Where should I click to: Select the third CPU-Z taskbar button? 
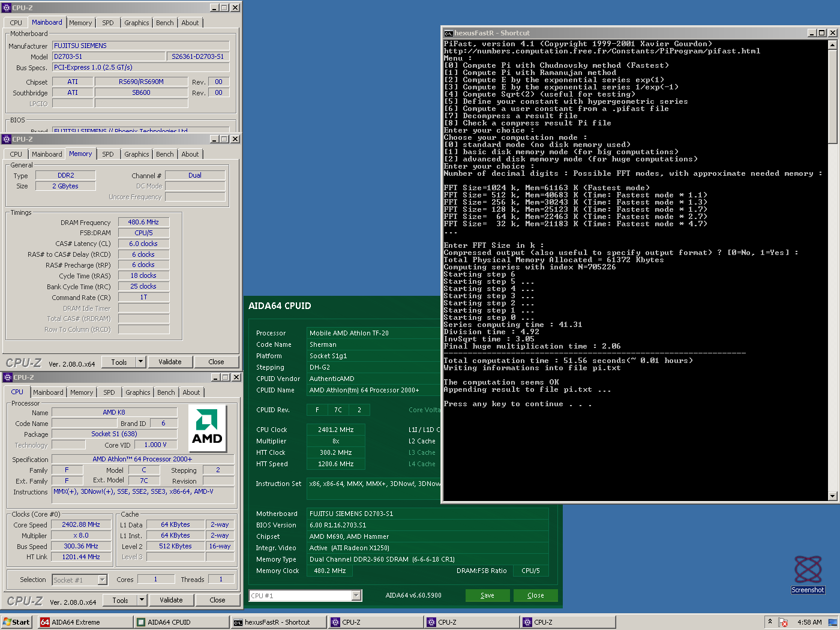pyautogui.click(x=568, y=622)
